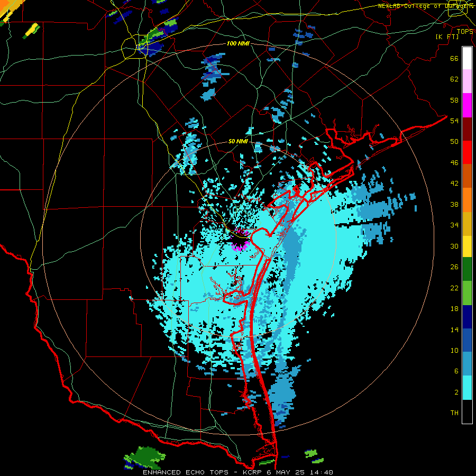
Task: Click the 18 value on the legend
Action: [x=454, y=309]
